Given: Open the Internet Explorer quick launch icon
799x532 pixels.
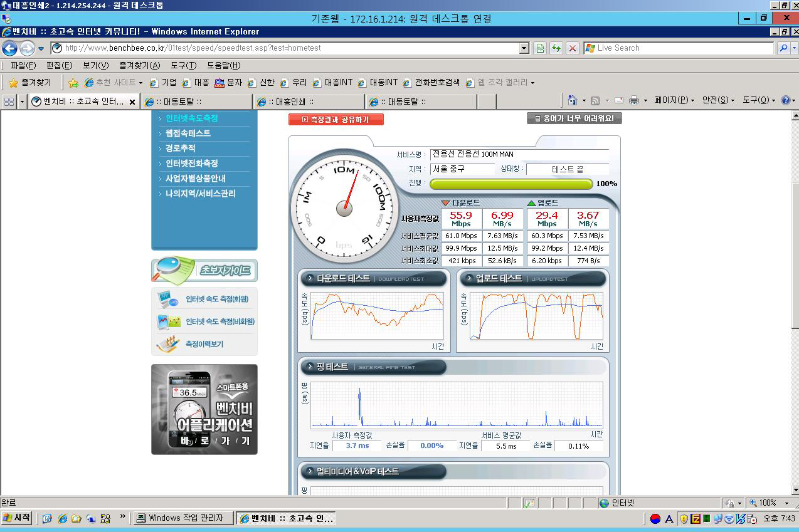Looking at the screenshot, I should coord(62,518).
